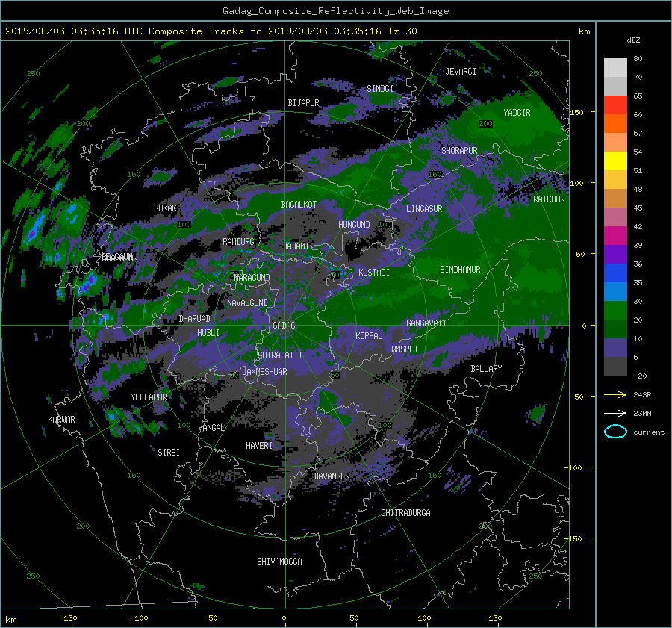
Task: Click the GANGAVATI city label
Action: (426, 323)
